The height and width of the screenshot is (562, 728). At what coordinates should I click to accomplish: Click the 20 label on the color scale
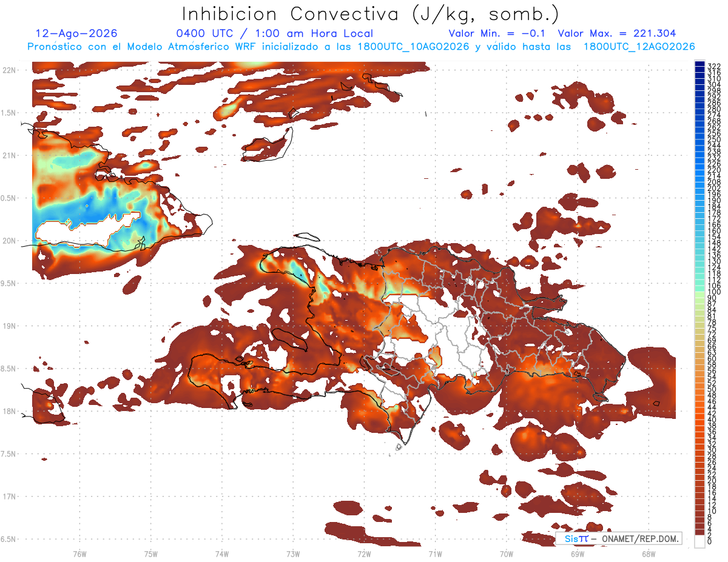click(712, 480)
